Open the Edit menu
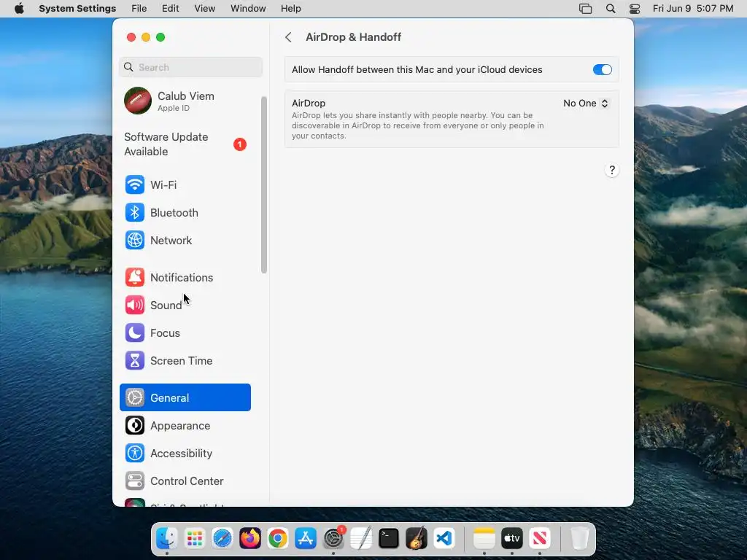The image size is (747, 560). pos(170,9)
